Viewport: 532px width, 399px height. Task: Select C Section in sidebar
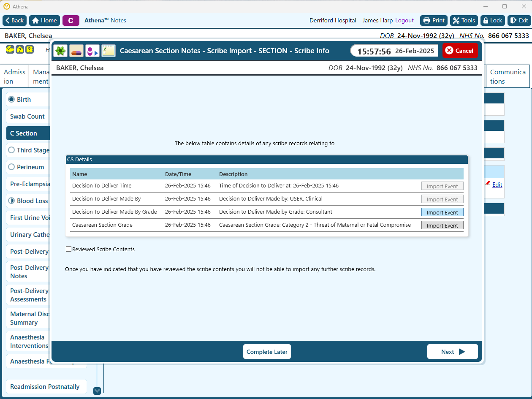28,133
